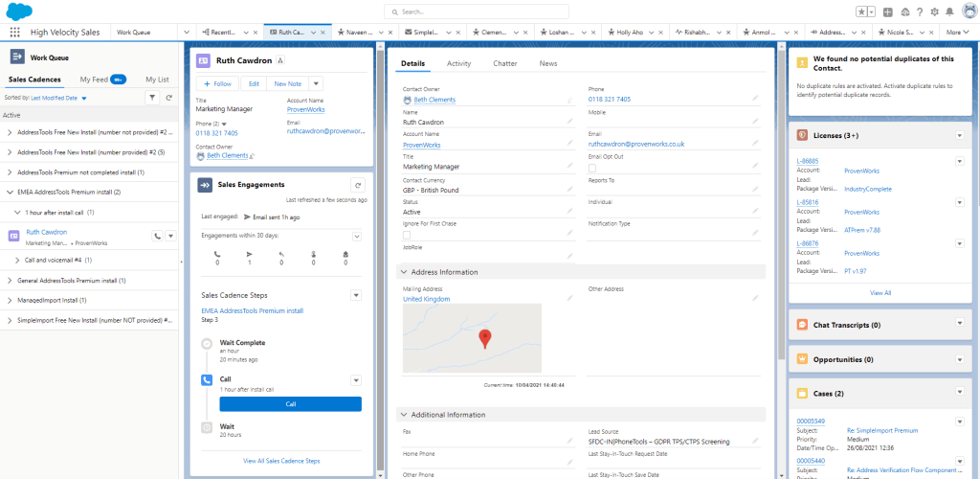Refresh the Work Queue list
This screenshot has width=980, height=479.
point(168,98)
